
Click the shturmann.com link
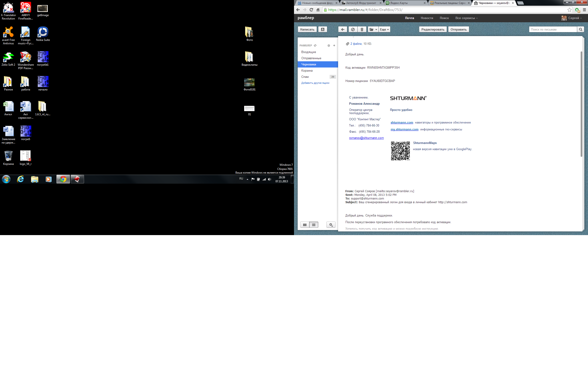pos(402,123)
